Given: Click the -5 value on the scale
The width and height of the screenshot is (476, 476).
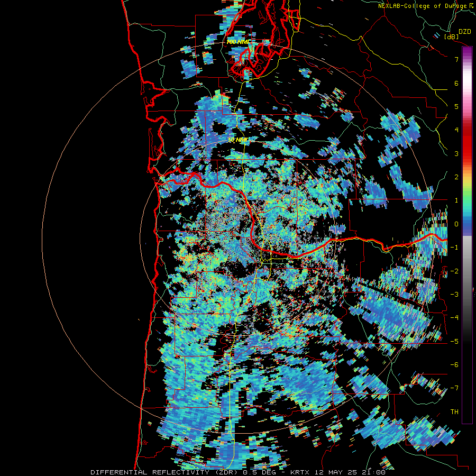Looking at the screenshot, I should [454, 341].
